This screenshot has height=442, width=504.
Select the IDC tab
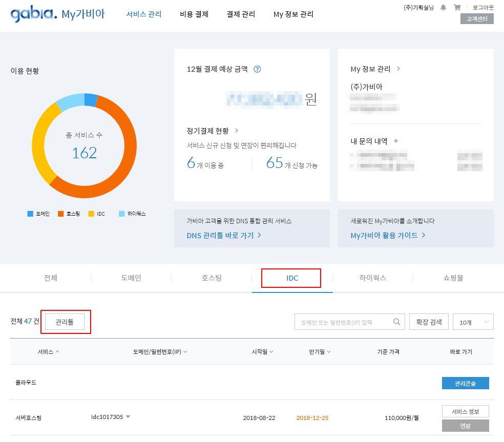(292, 278)
